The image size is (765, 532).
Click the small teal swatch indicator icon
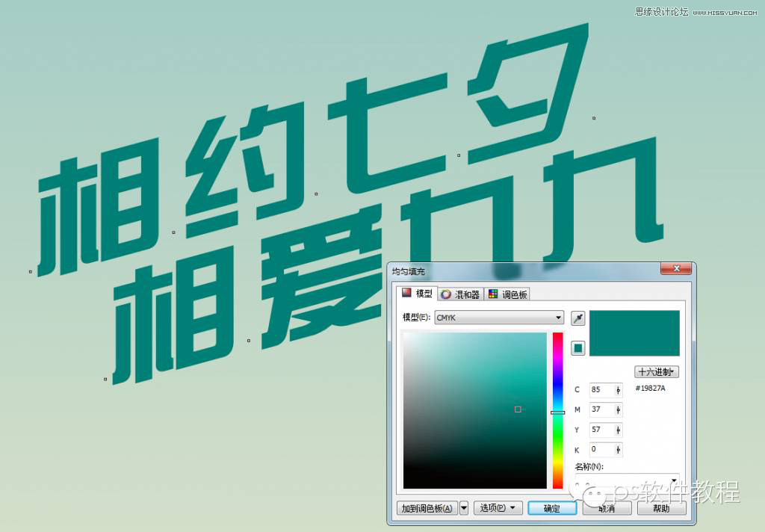577,347
